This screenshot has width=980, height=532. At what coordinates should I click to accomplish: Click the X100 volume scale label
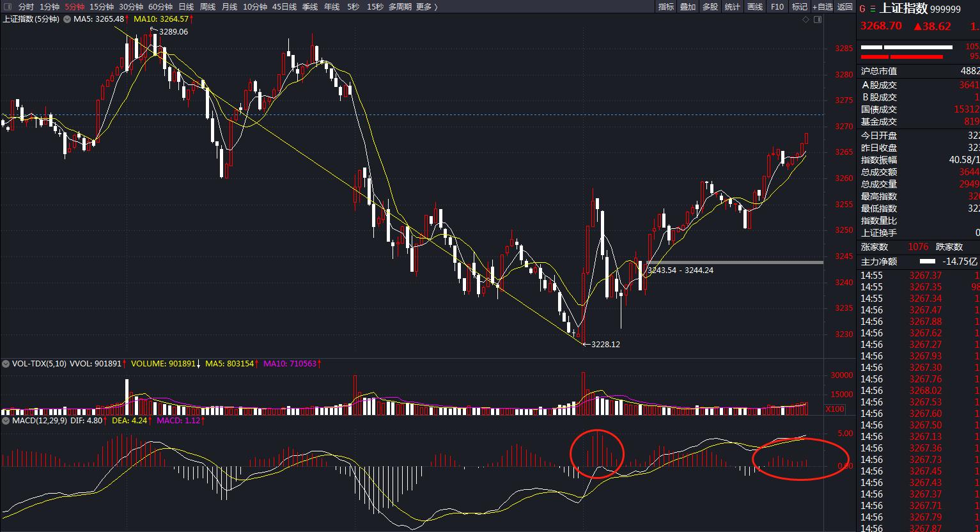point(835,409)
